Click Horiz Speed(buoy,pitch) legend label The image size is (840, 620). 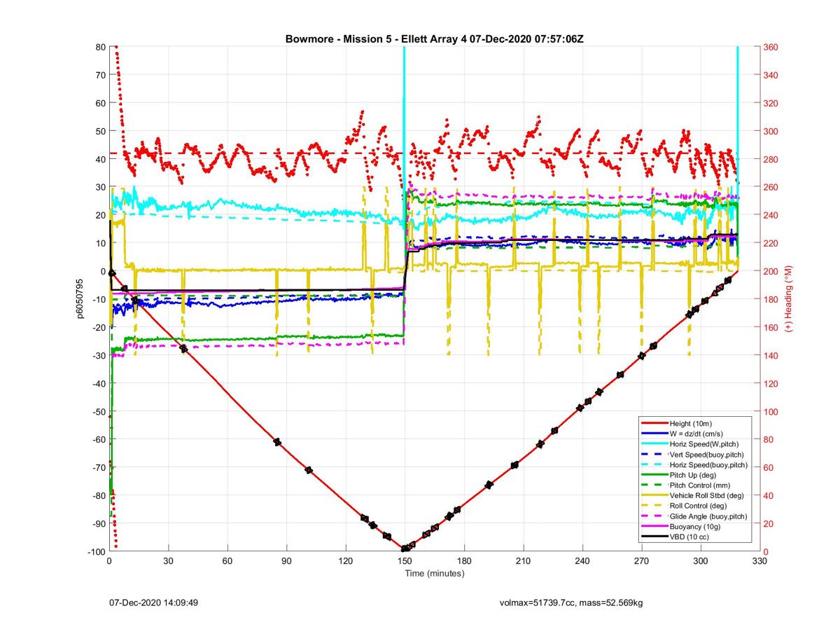708,464
